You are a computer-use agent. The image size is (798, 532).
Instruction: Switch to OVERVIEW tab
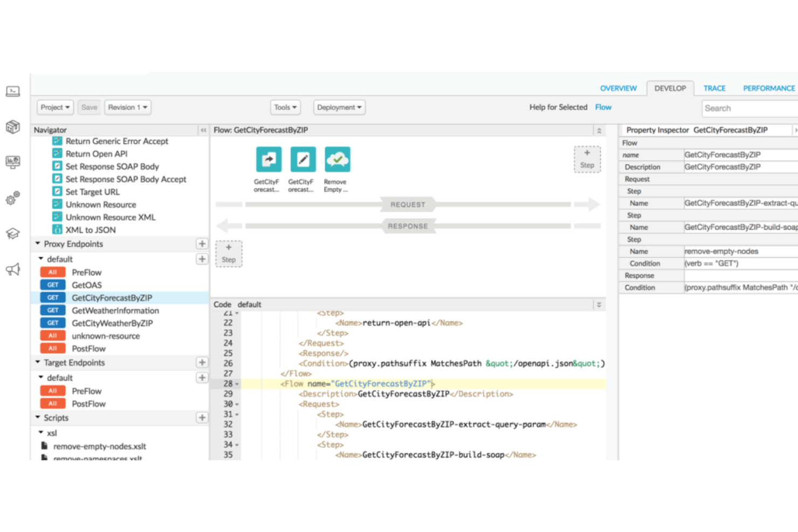click(618, 88)
